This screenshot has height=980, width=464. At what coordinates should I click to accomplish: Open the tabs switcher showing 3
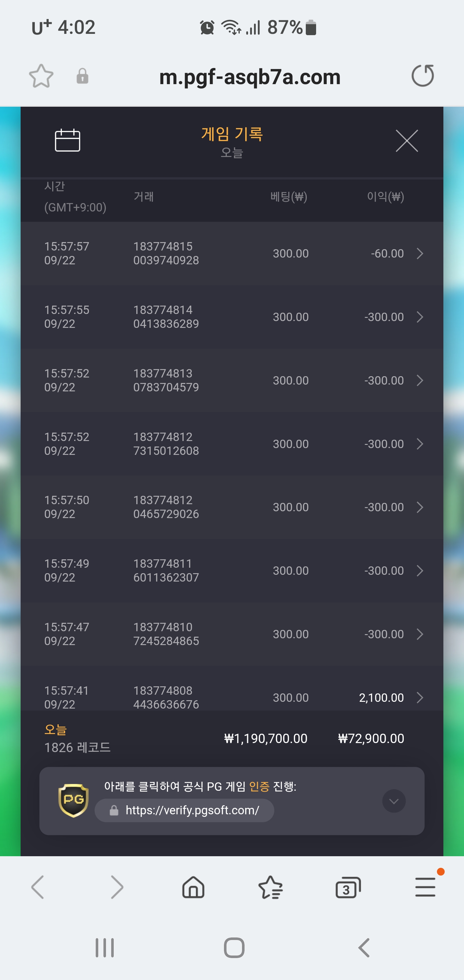pos(348,887)
